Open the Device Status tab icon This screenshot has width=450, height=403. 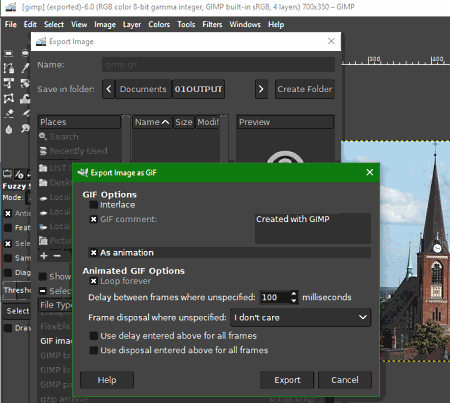(x=19, y=174)
